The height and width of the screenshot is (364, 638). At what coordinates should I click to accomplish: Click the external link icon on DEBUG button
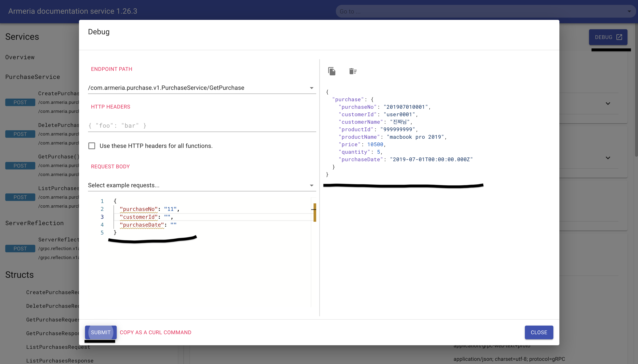point(619,37)
